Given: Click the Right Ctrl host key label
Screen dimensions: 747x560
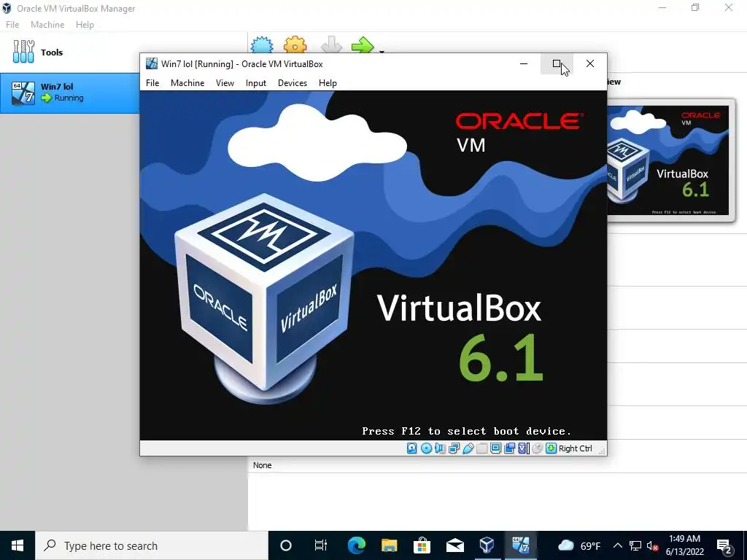Looking at the screenshot, I should click(x=575, y=448).
